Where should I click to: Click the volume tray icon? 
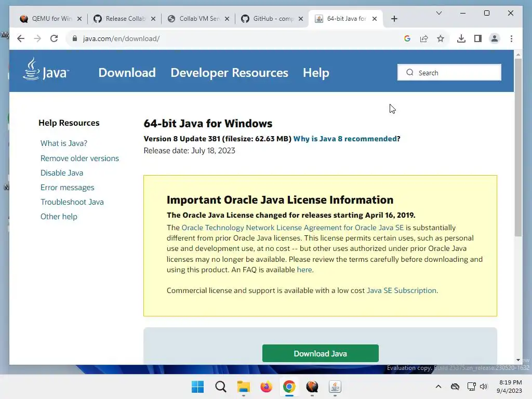click(x=484, y=387)
